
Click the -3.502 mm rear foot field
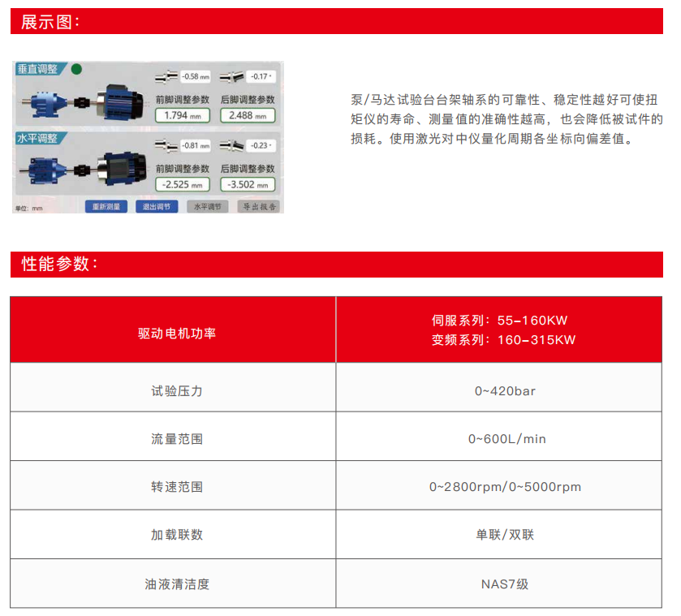pos(248,184)
